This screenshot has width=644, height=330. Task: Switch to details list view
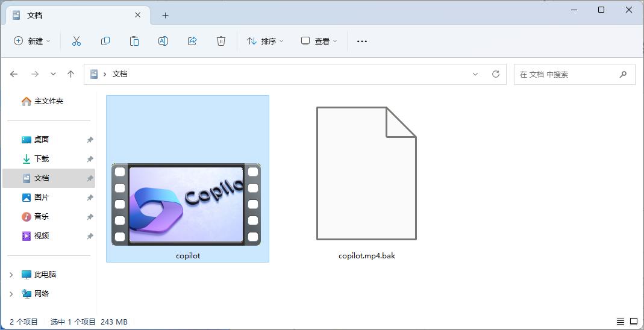tap(621, 322)
